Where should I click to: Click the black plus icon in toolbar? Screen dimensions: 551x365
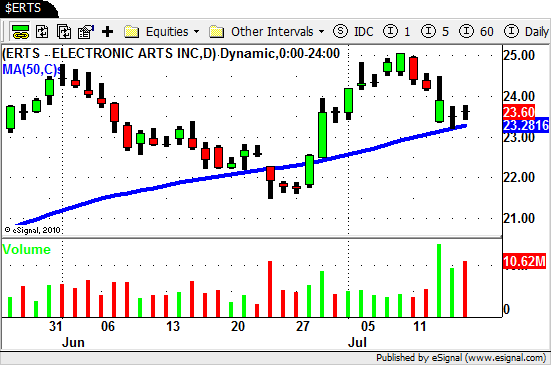(107, 32)
